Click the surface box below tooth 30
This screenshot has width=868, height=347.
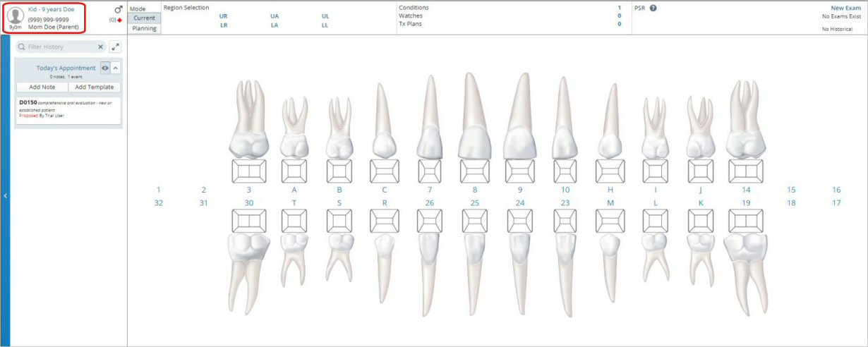(x=248, y=221)
